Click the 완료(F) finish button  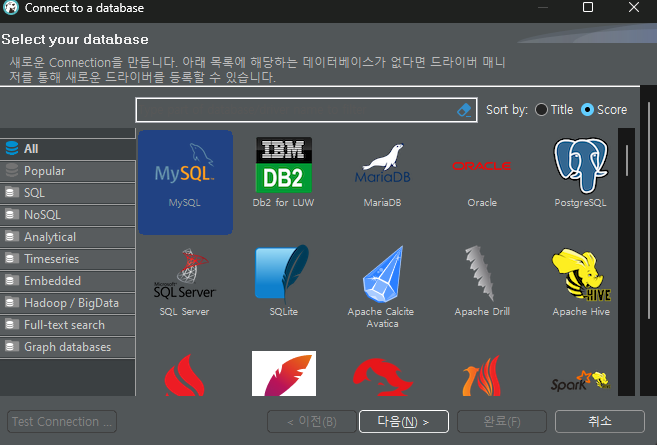[502, 421]
